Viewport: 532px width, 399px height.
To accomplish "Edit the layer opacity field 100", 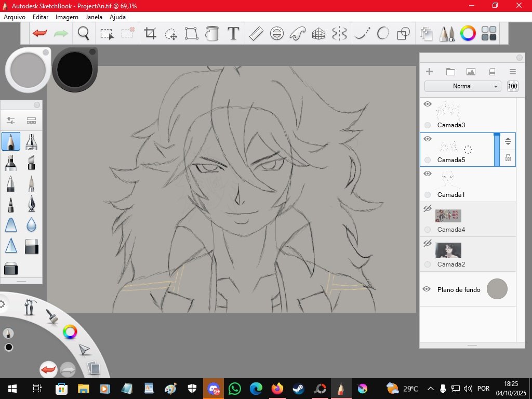I will click(x=512, y=86).
